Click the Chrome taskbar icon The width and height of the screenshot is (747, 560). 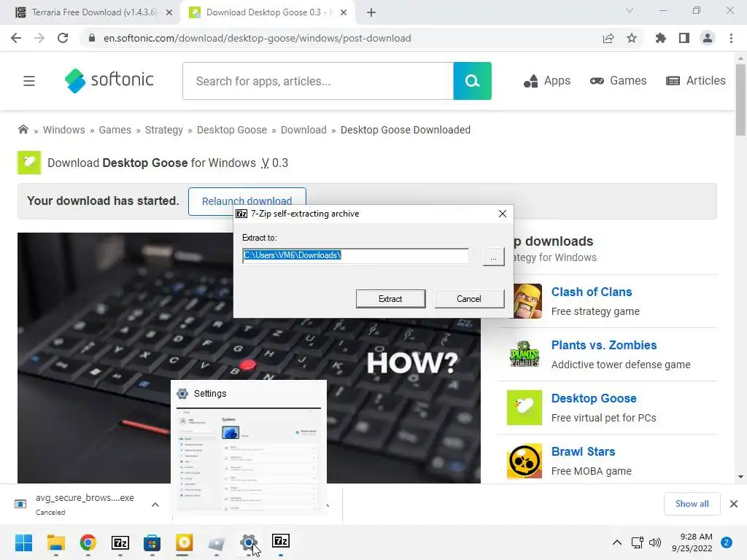[x=88, y=542]
